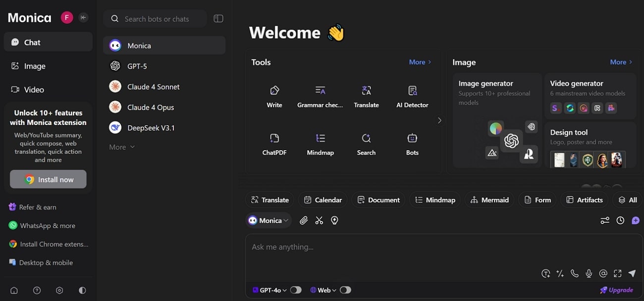Open home icon in bottom sidebar

click(x=14, y=291)
